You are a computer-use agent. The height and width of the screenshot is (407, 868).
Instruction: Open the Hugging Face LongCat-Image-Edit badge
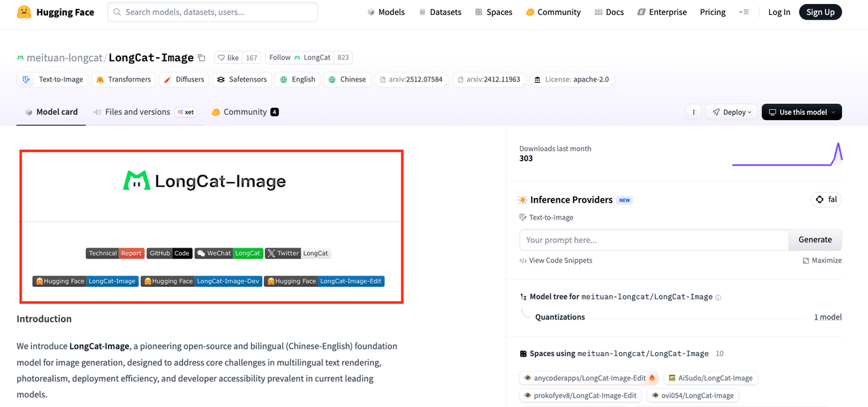point(324,281)
